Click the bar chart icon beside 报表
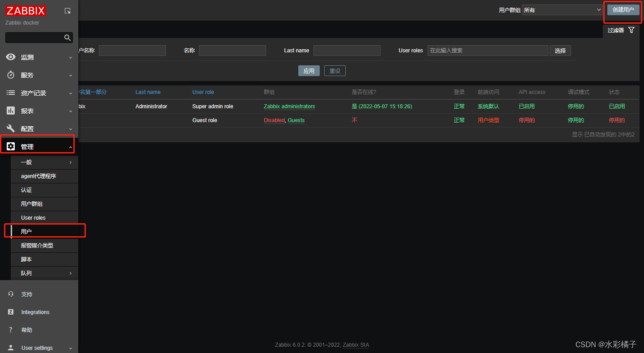The image size is (644, 353). (x=11, y=111)
